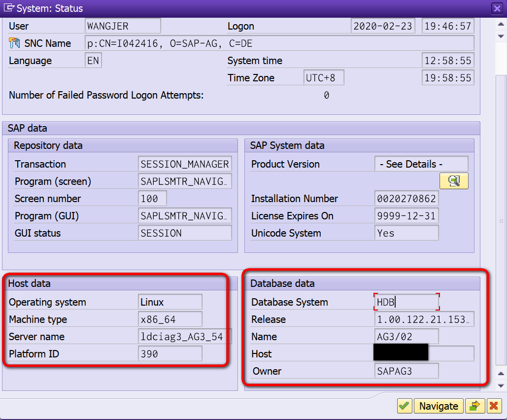The image size is (507, 420).
Task: Click the Screen number field 100
Action: click(152, 198)
